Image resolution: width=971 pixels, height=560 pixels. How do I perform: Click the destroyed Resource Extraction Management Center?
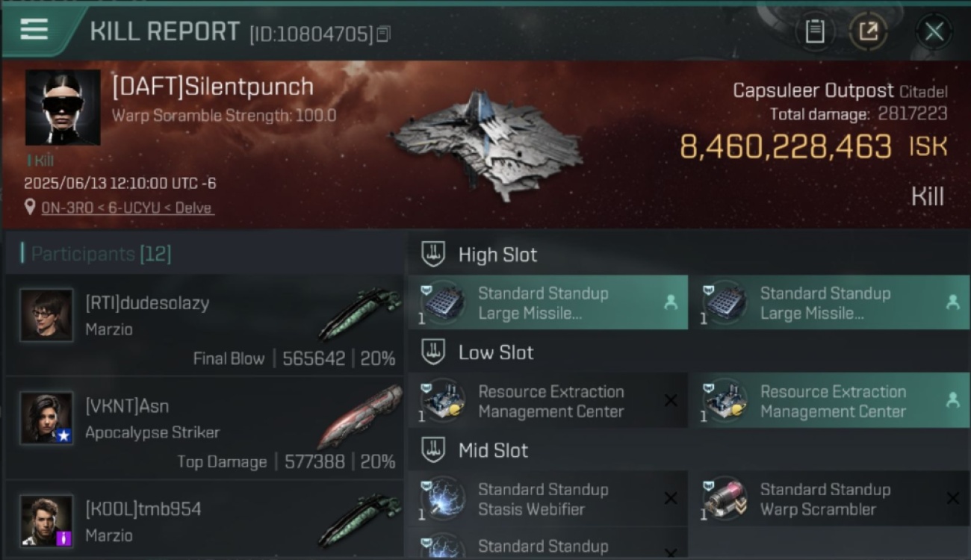[548, 401]
